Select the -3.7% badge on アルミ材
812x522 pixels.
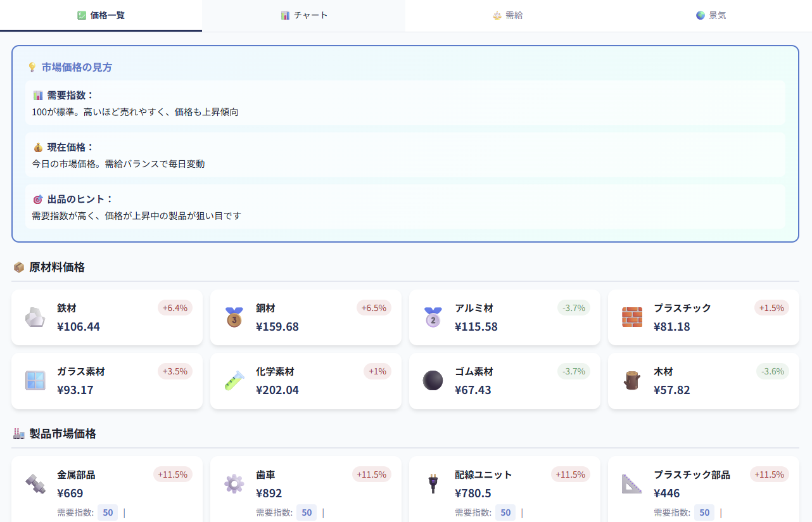click(574, 308)
